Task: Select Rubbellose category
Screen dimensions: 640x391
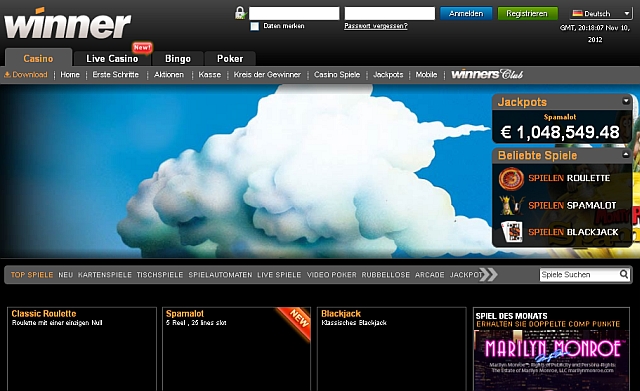Action: coord(385,275)
